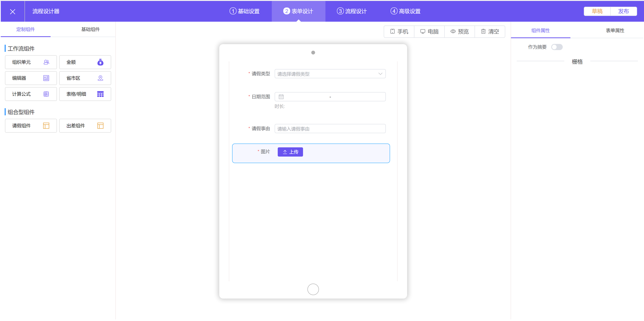Switch to the 基础组件 tab
The height and width of the screenshot is (321, 644).
90,30
